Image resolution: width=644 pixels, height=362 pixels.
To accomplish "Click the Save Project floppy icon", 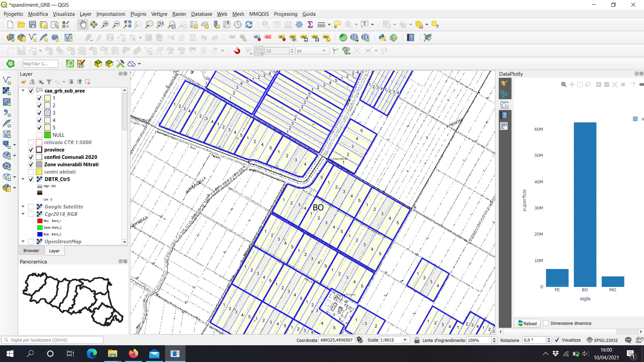I will (x=33, y=24).
